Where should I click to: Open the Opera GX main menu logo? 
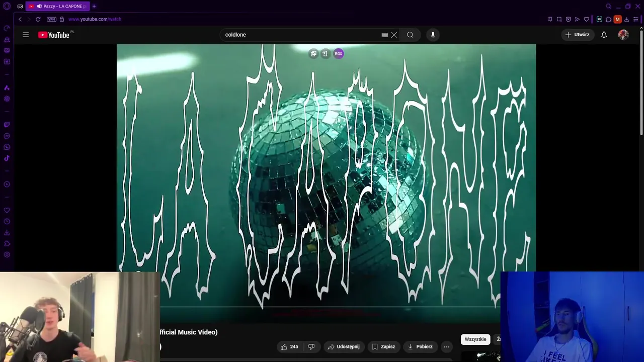(7, 6)
